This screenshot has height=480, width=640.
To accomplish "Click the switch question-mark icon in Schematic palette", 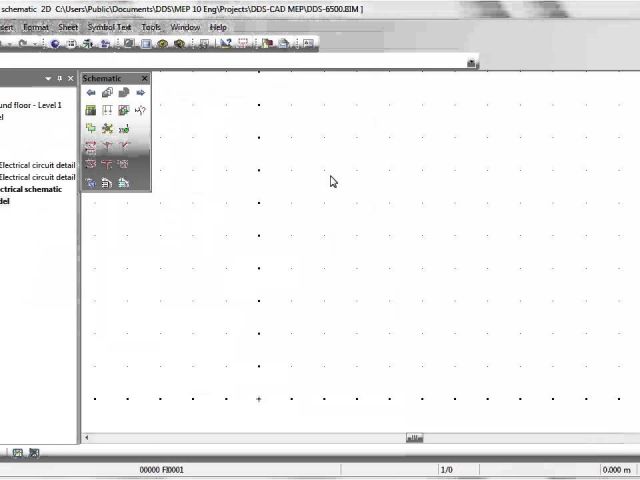I will (x=140, y=111).
